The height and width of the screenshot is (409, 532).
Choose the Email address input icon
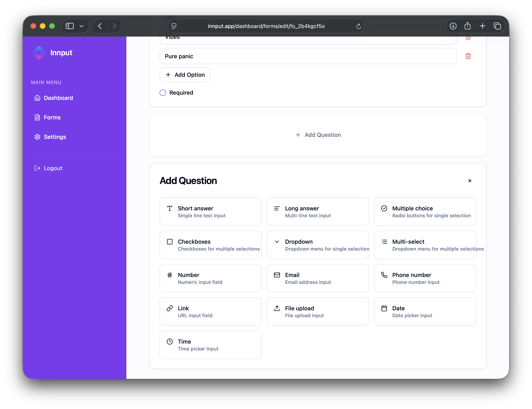coord(277,275)
